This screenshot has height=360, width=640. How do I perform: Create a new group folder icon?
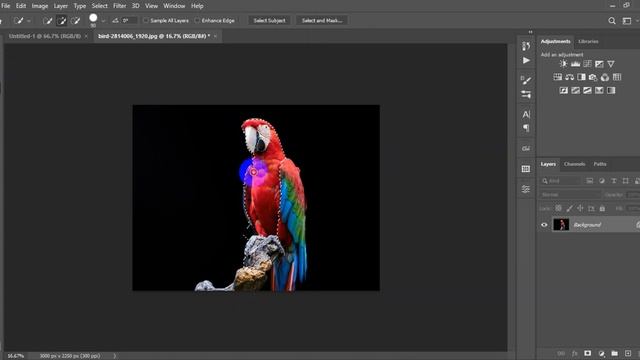tap(615, 353)
